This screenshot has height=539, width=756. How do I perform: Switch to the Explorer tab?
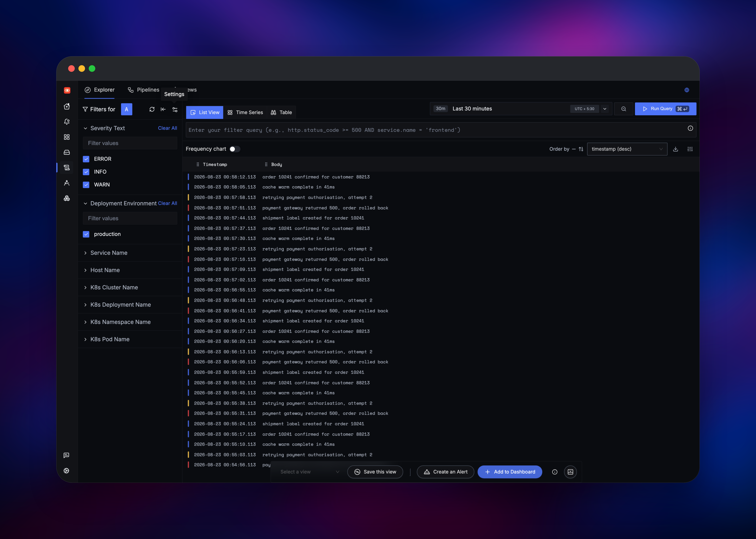100,90
